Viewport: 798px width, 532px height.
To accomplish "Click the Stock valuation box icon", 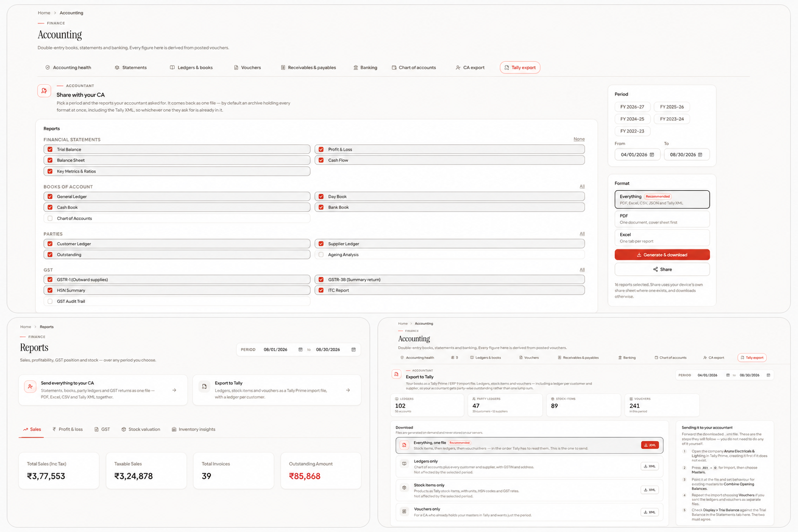I will (x=124, y=430).
